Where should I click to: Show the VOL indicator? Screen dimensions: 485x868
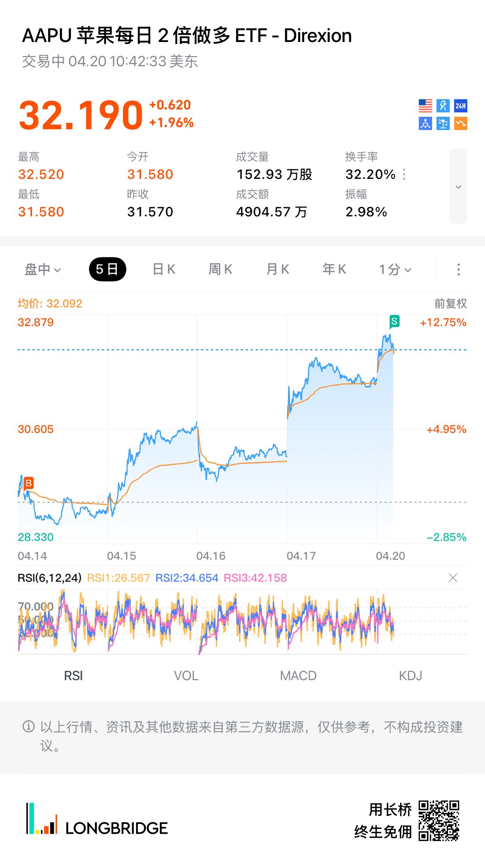186,676
